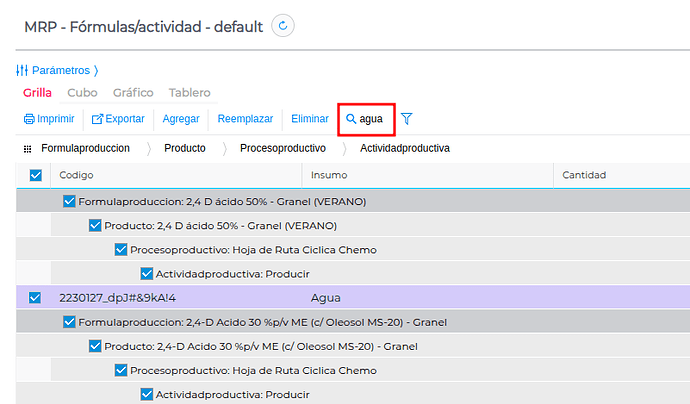Toggle last Actividadproductiva Producir checkbox

147,395
